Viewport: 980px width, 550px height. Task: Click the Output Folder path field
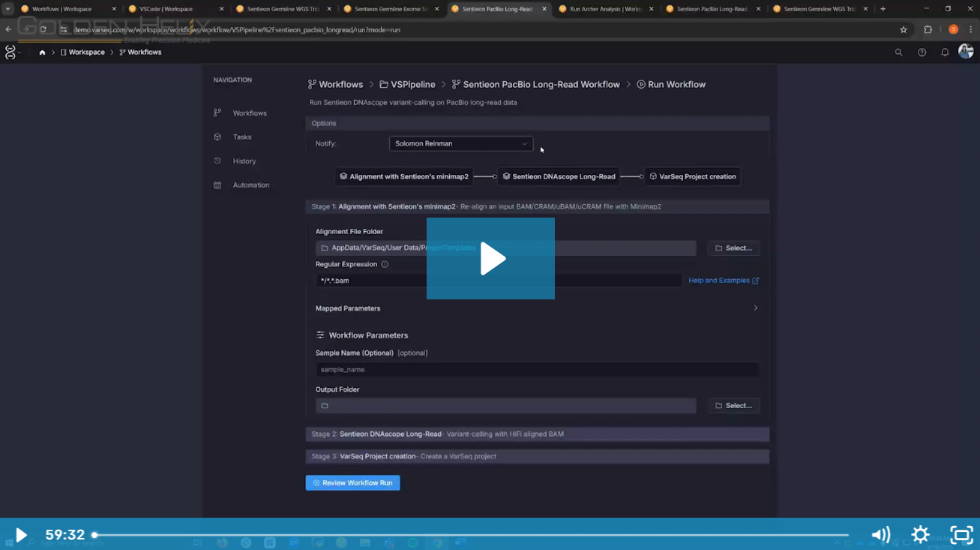(x=506, y=405)
